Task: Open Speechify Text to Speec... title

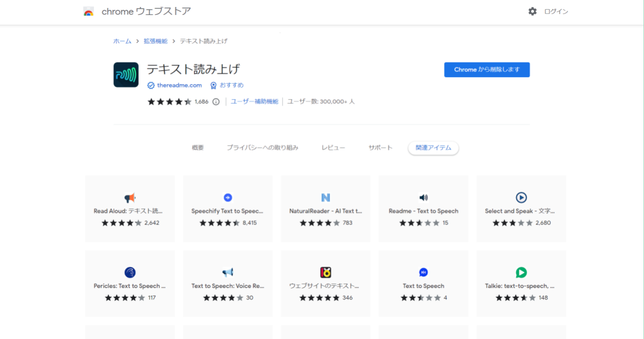Action: point(227,211)
